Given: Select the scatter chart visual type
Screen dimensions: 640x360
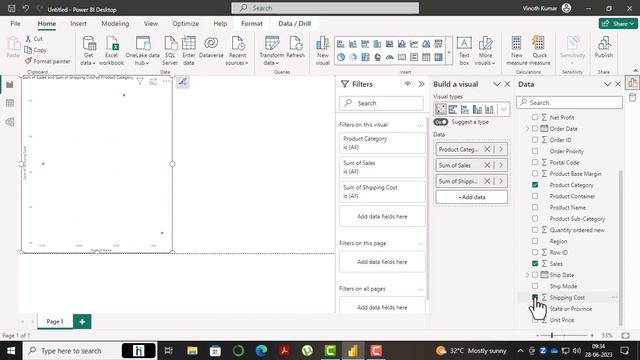Looking at the screenshot, I should pos(440,109).
